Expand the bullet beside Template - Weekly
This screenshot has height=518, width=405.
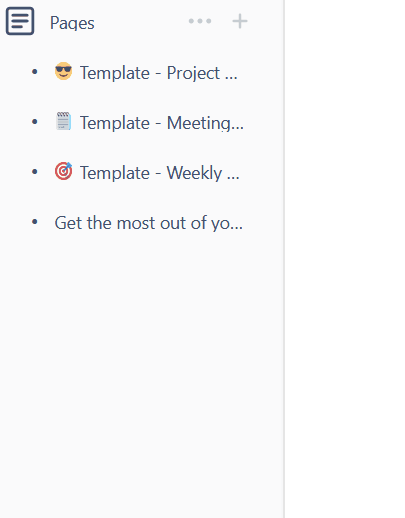(x=35, y=171)
